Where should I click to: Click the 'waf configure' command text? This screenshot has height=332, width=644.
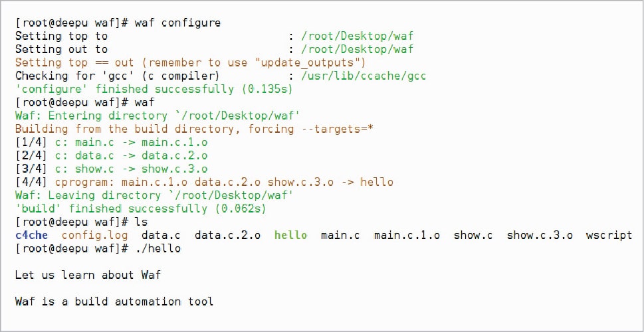tap(177, 23)
